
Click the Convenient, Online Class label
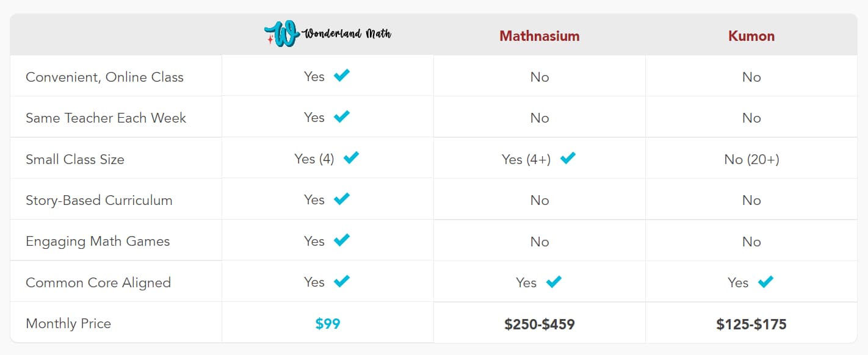pos(104,77)
